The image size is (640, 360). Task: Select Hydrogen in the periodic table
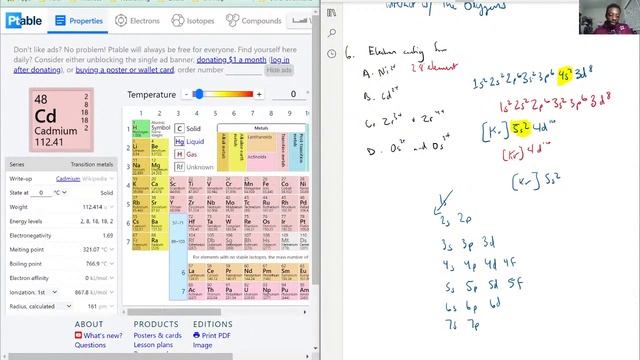(140, 129)
